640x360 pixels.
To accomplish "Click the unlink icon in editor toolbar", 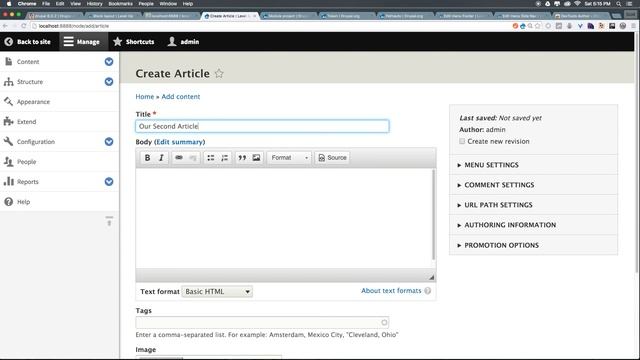I will 193,158.
